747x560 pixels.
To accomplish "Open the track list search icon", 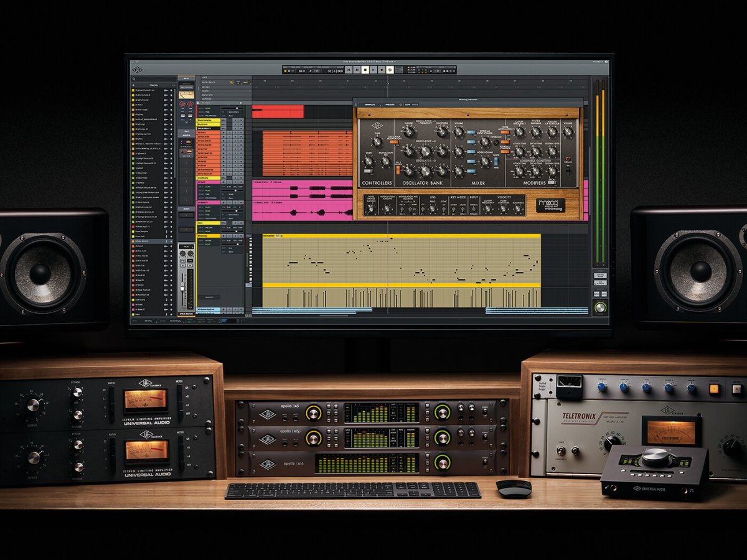I will point(134,79).
